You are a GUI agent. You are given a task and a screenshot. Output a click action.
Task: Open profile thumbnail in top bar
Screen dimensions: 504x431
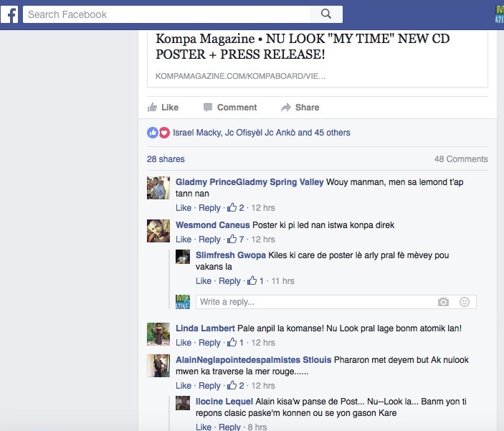tap(499, 14)
